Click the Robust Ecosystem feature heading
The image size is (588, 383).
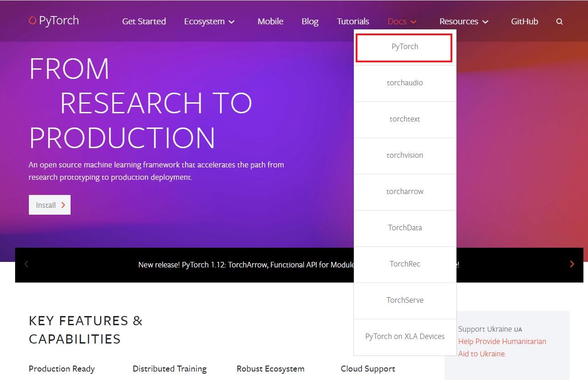(270, 369)
